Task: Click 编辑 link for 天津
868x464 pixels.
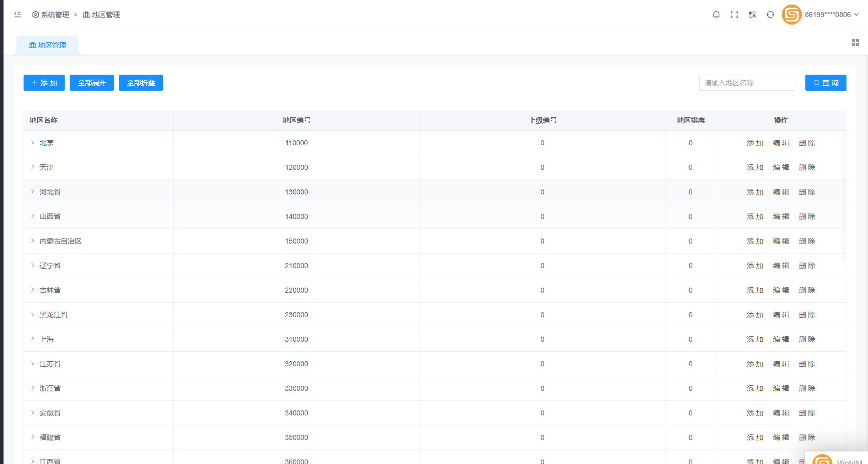Action: tap(781, 167)
